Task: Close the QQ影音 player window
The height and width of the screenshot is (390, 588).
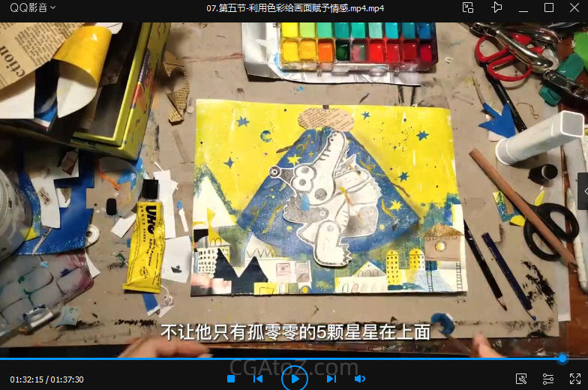Action: (574, 7)
